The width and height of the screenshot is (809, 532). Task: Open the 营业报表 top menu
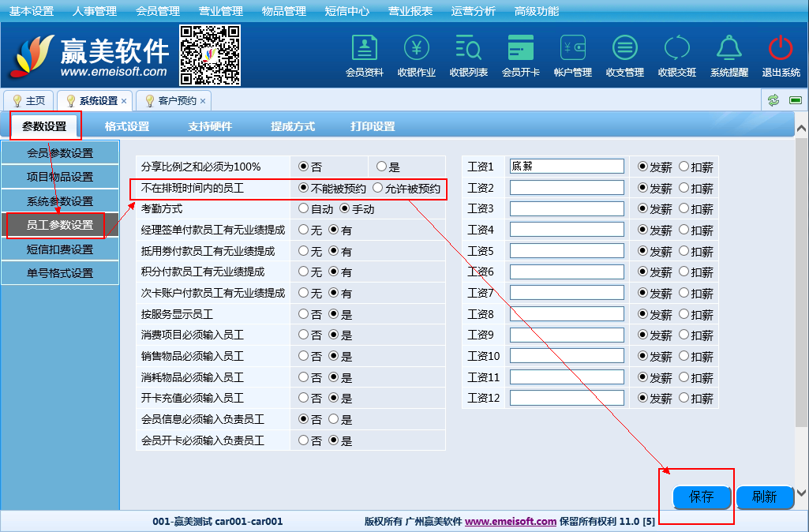(x=410, y=11)
